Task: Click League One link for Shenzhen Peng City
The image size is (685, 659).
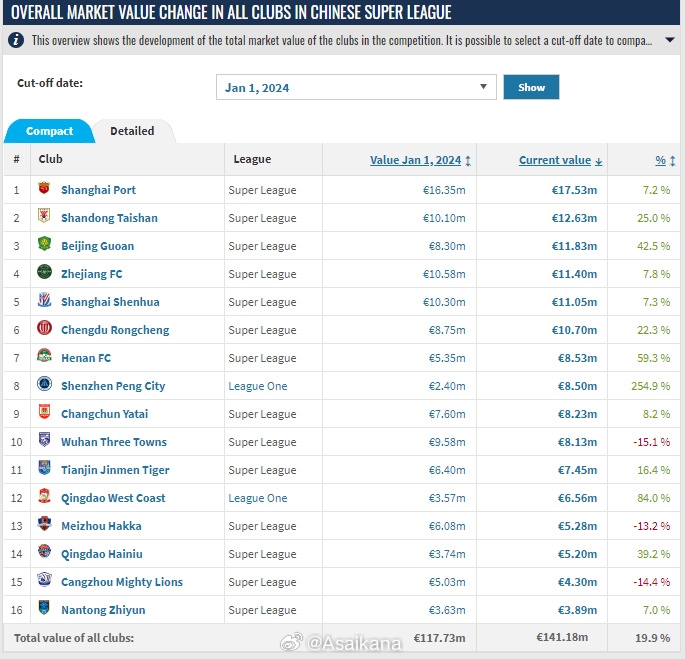Action: (x=258, y=386)
